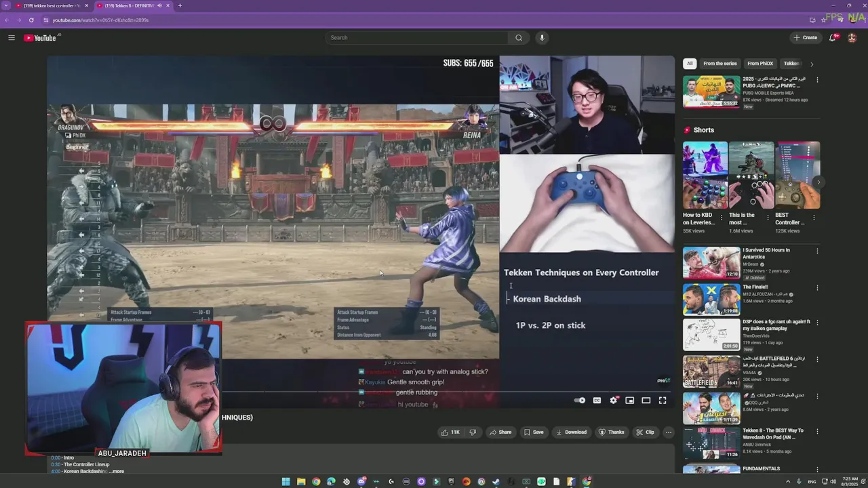
Task: Open the 'I Survived 50 Hours In Antarctica' thumbnail
Action: pos(711,263)
